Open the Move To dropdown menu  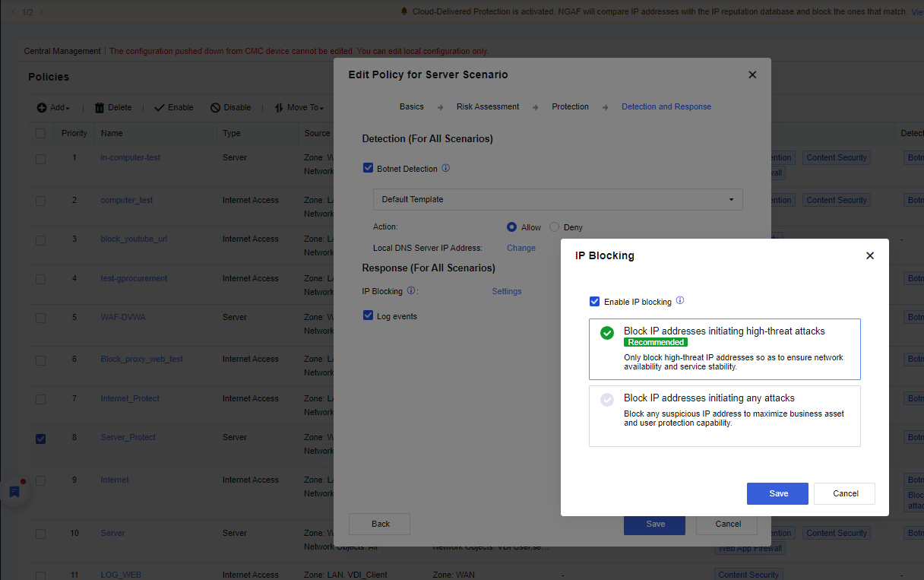(x=299, y=107)
